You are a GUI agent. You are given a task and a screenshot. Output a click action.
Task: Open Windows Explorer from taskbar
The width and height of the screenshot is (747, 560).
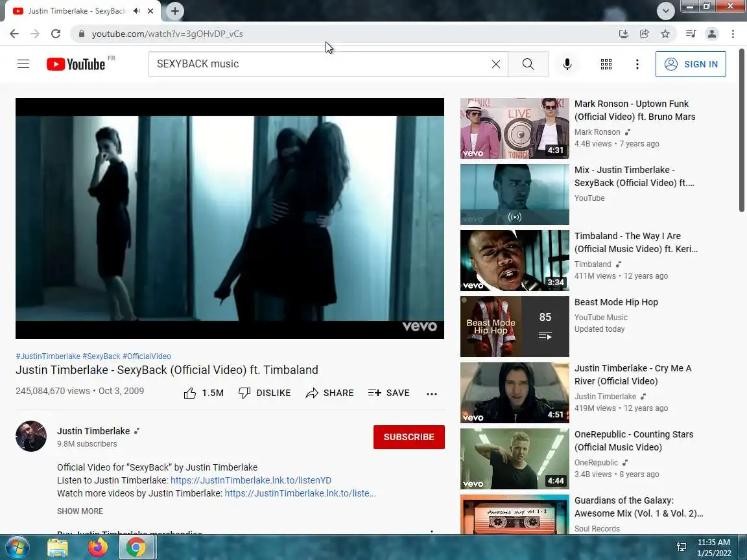pos(58,548)
